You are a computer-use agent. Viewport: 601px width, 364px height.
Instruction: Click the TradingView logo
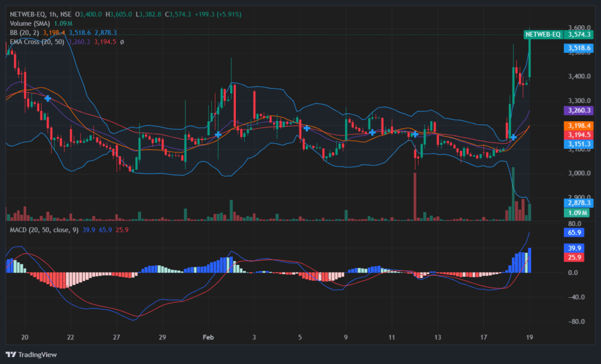(31, 355)
